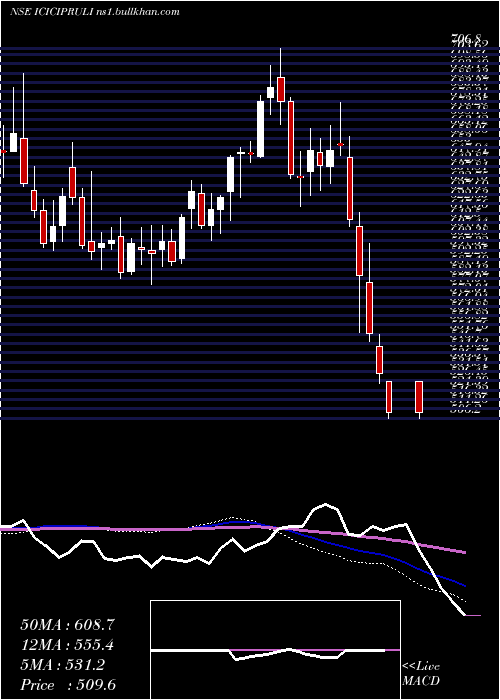
Task: Select the 5MA : 531.2 value
Action: pyautogui.click(x=62, y=665)
